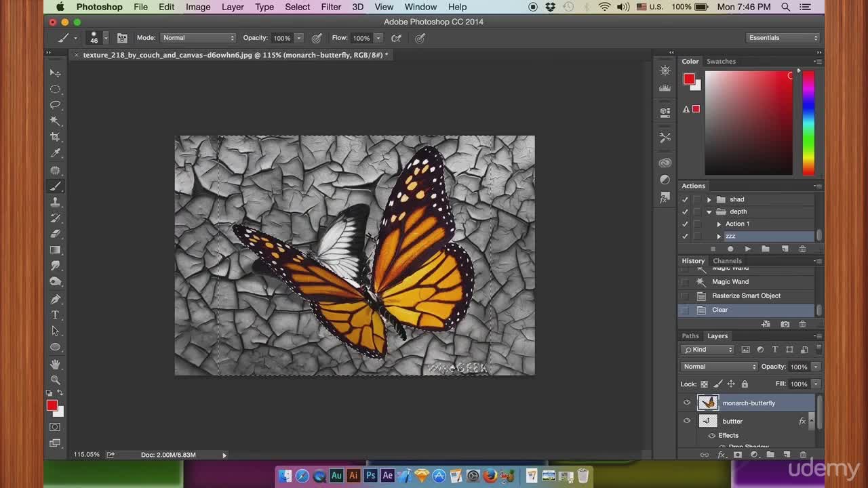Screen dimensions: 868x488
Task: Open the Select menu
Action: coord(297,7)
